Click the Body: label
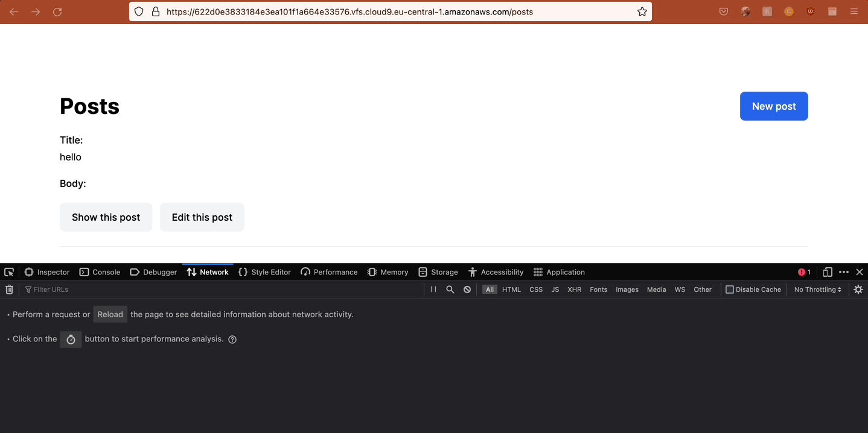Image resolution: width=868 pixels, height=433 pixels. coord(73,183)
